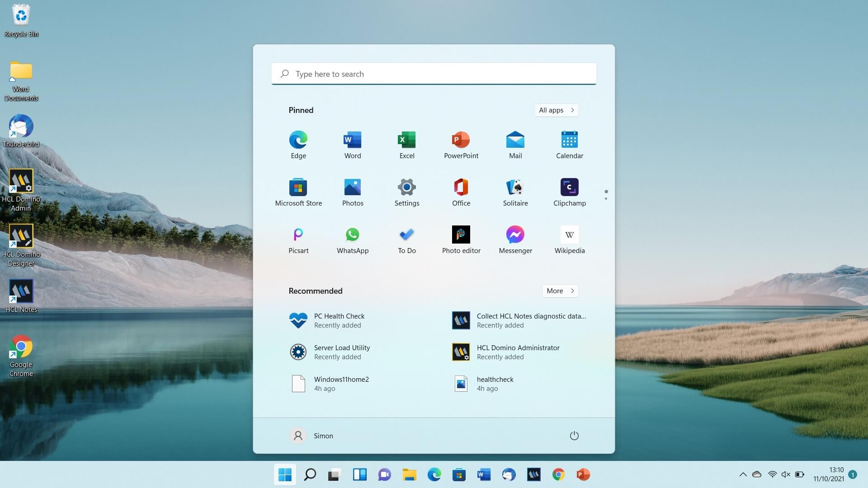Image resolution: width=868 pixels, height=488 pixels.
Task: Launch the Office app
Action: (x=461, y=192)
